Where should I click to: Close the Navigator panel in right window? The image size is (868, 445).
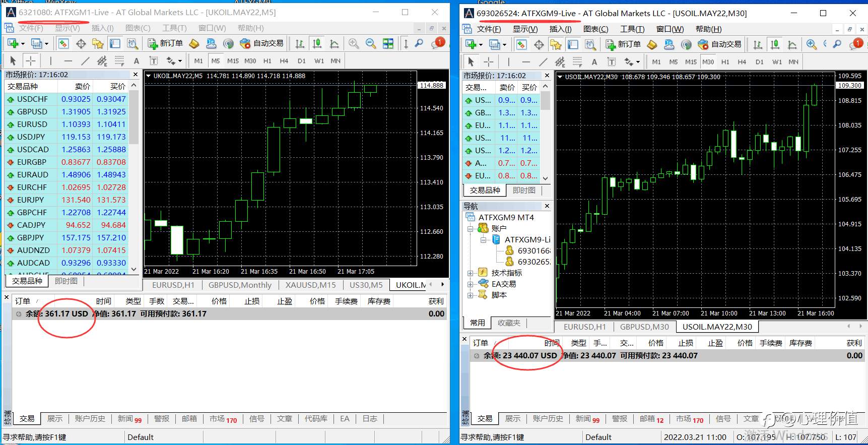[547, 206]
